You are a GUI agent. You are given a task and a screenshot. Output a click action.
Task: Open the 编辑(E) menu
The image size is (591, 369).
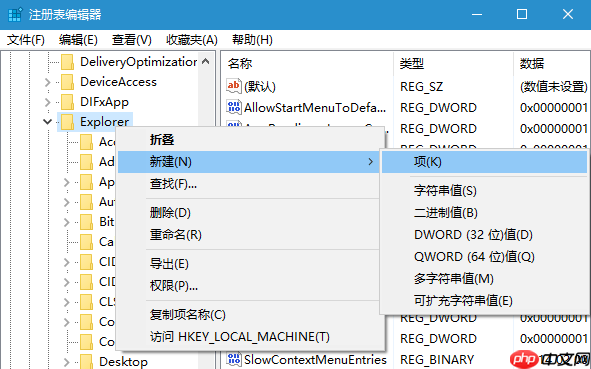point(78,40)
